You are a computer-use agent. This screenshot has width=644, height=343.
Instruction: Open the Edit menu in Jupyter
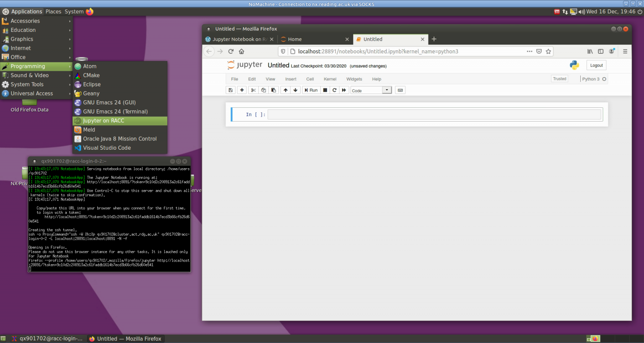(x=252, y=79)
